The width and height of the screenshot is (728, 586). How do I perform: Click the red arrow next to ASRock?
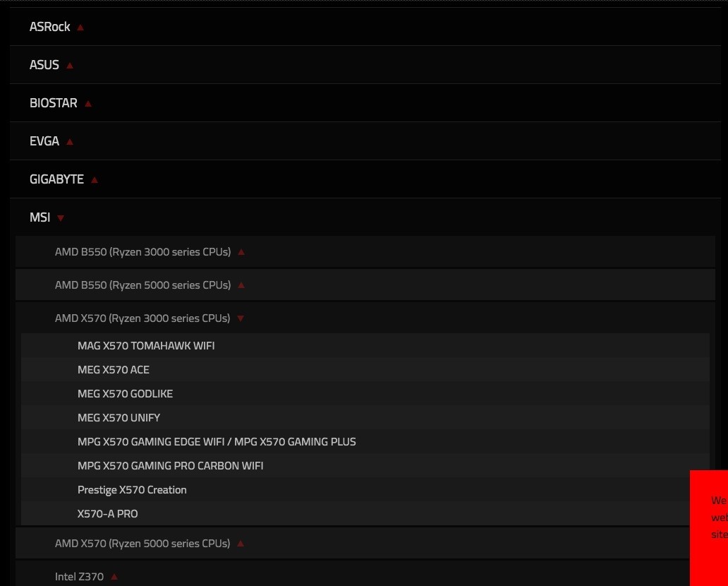[80, 28]
